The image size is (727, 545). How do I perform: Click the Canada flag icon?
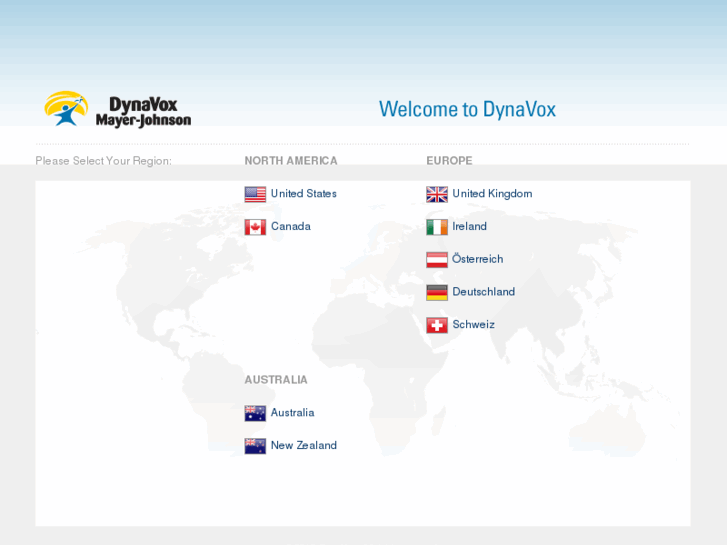pyautogui.click(x=255, y=227)
